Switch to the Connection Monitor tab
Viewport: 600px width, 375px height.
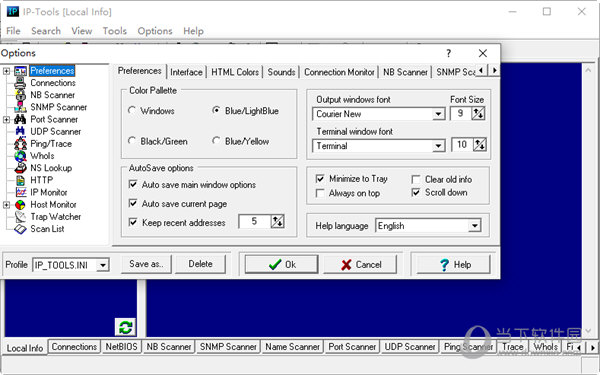tap(339, 72)
